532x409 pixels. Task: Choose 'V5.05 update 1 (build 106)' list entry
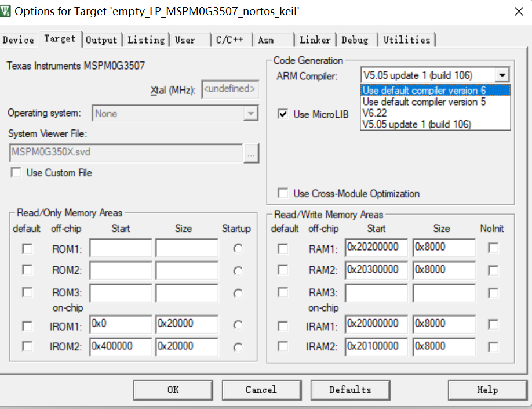[435, 124]
